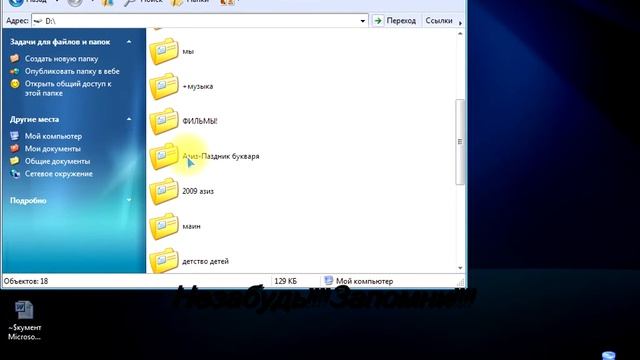The width and height of the screenshot is (640, 360).
Task: Open the address bar dropdown arrow
Action: click(x=362, y=21)
